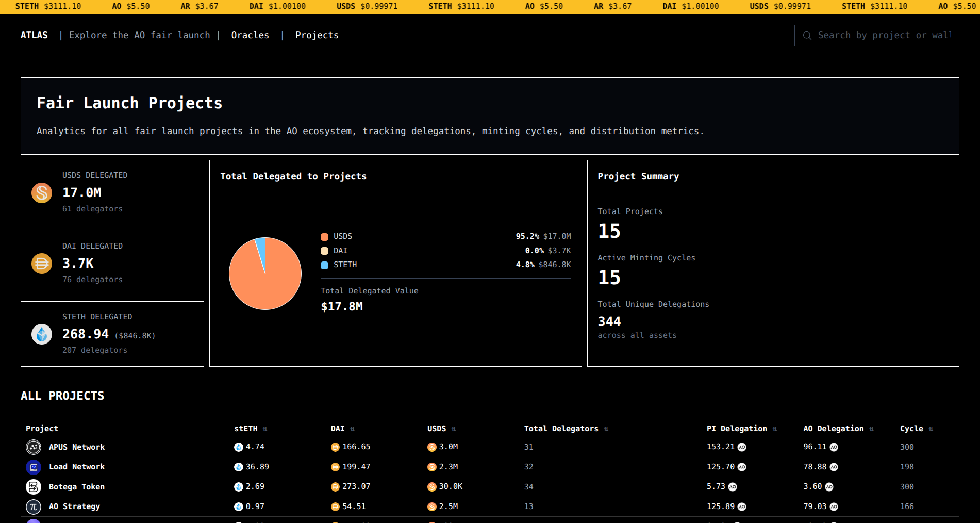Click the Botega Token project logo icon
The width and height of the screenshot is (980, 523).
click(34, 487)
